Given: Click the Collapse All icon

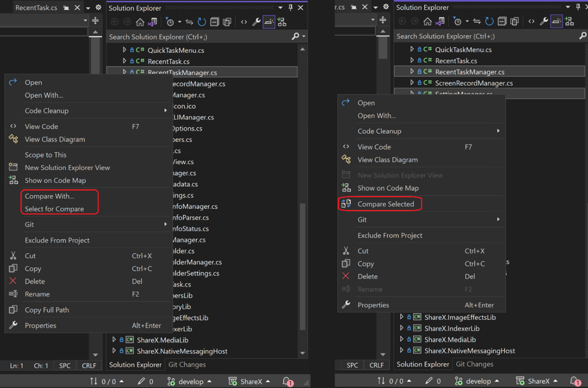Looking at the screenshot, I should pyautogui.click(x=214, y=21).
